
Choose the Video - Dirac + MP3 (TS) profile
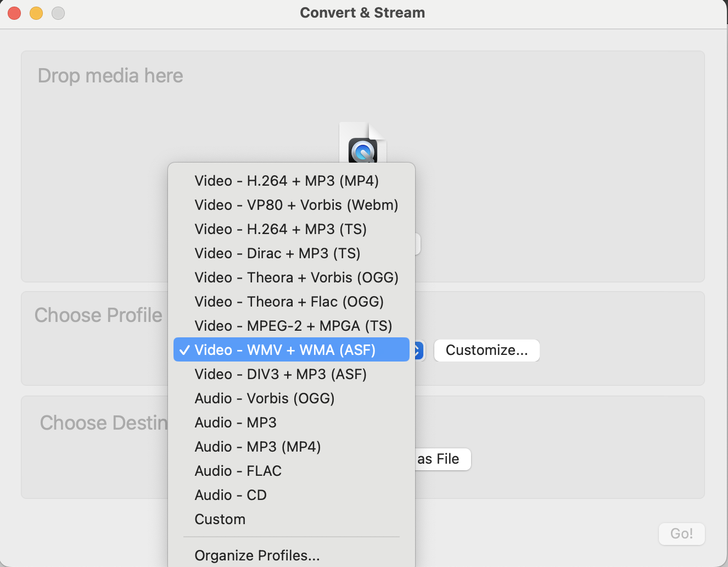click(x=277, y=253)
